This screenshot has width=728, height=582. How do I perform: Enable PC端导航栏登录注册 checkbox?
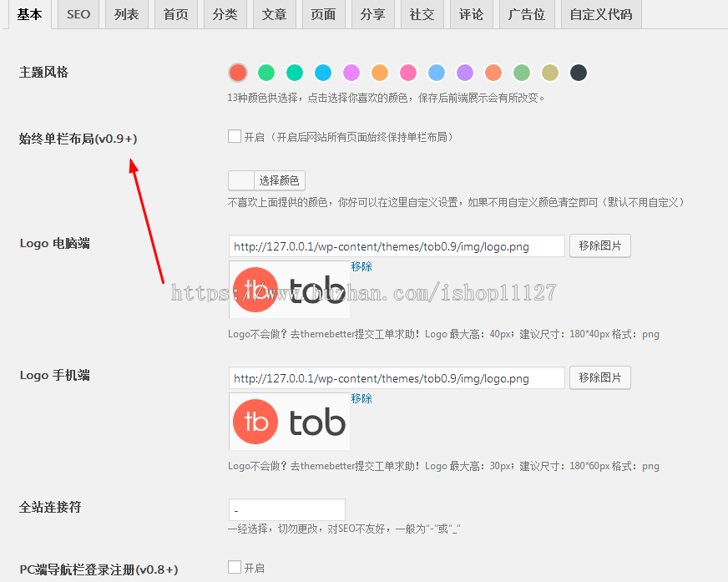235,567
